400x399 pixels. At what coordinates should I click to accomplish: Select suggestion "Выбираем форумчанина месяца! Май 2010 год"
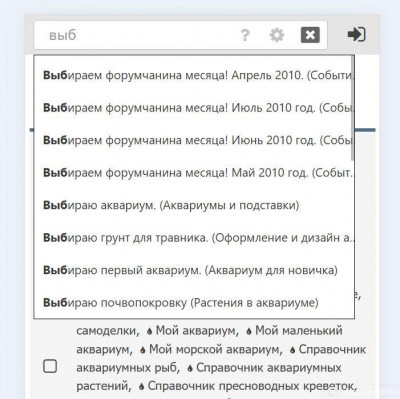(194, 173)
